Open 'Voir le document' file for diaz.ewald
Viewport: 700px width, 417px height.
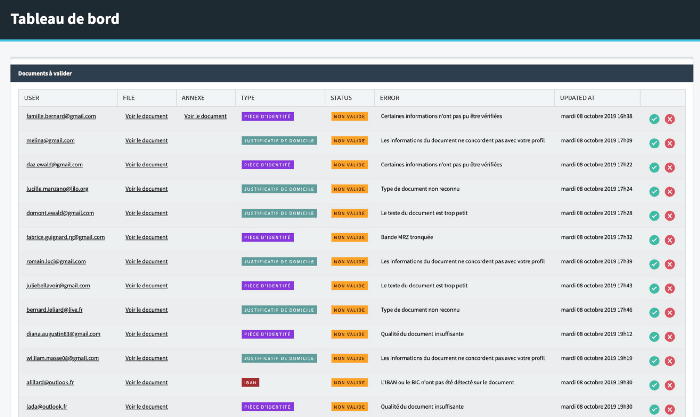(146, 164)
